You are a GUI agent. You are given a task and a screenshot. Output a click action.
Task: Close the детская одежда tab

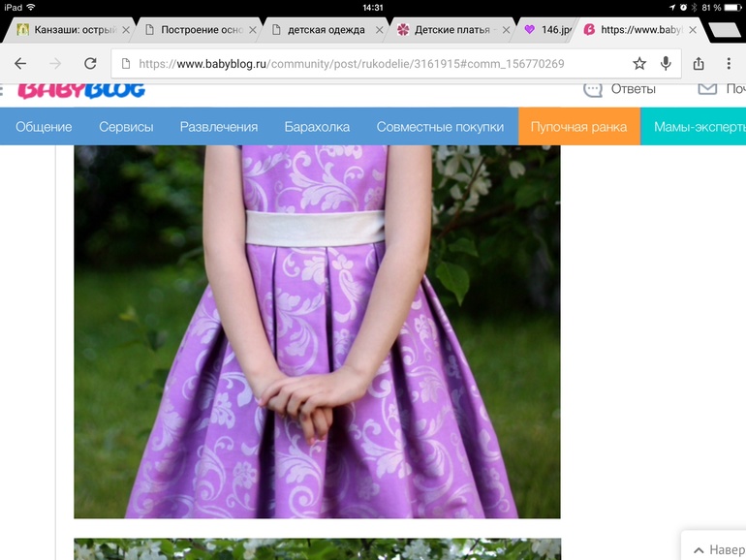coord(380,30)
